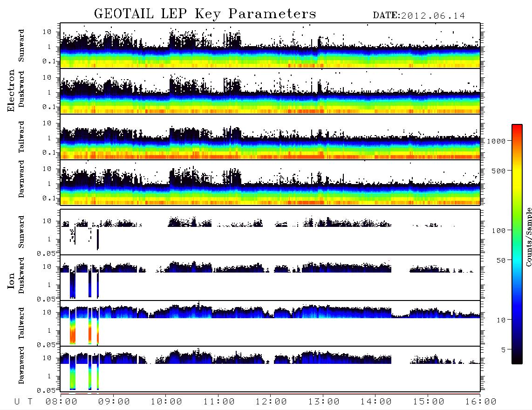Click the 12:00 time axis label
Image resolution: width=532 pixels, height=410 pixels.
tap(271, 402)
